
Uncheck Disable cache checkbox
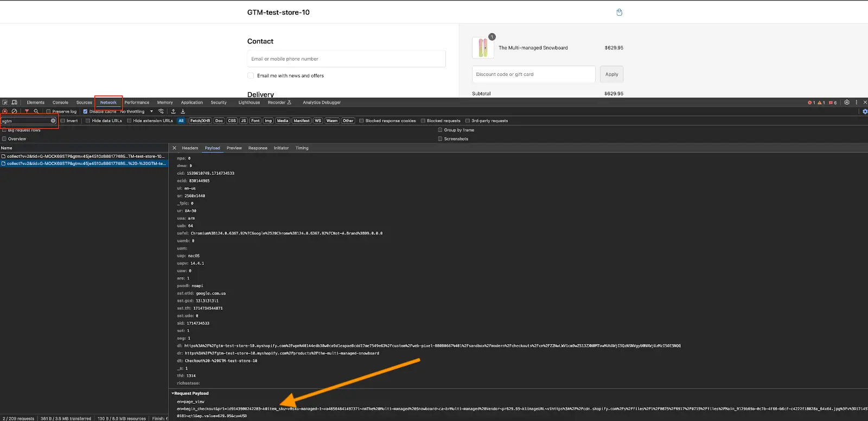point(85,112)
